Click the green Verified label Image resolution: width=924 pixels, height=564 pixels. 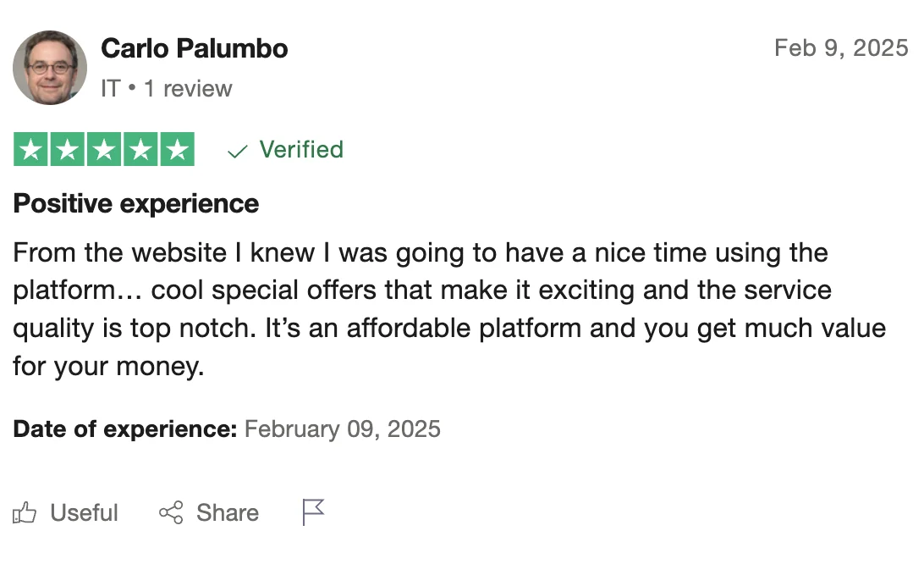coord(301,149)
